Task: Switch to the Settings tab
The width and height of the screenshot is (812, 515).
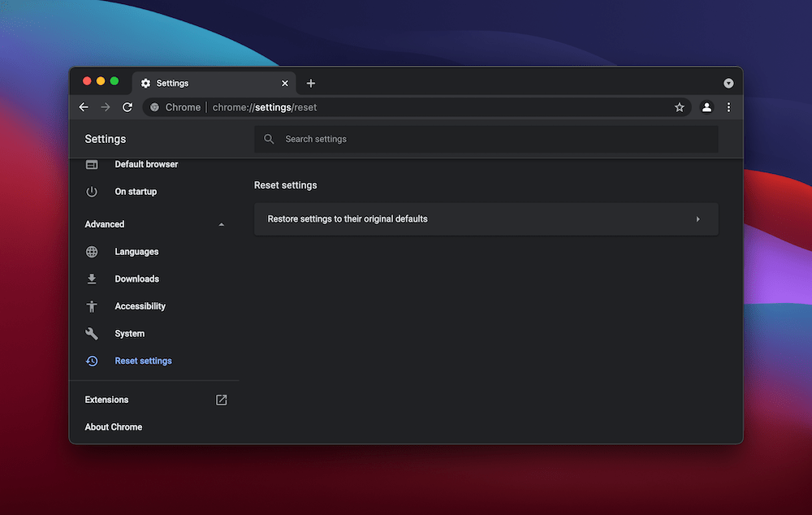Action: tap(171, 83)
